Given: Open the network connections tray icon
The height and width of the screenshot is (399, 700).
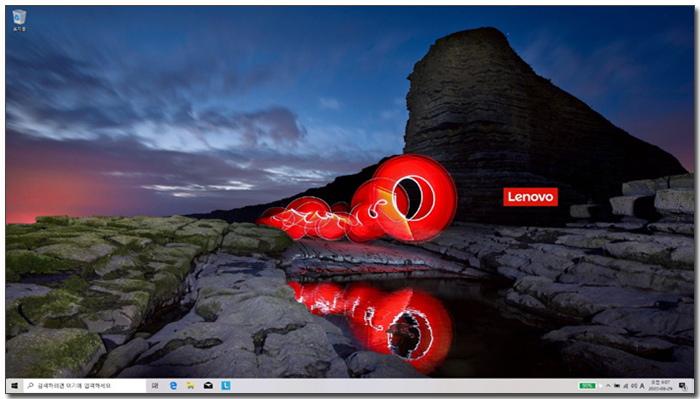Looking at the screenshot, I should coord(625,386).
